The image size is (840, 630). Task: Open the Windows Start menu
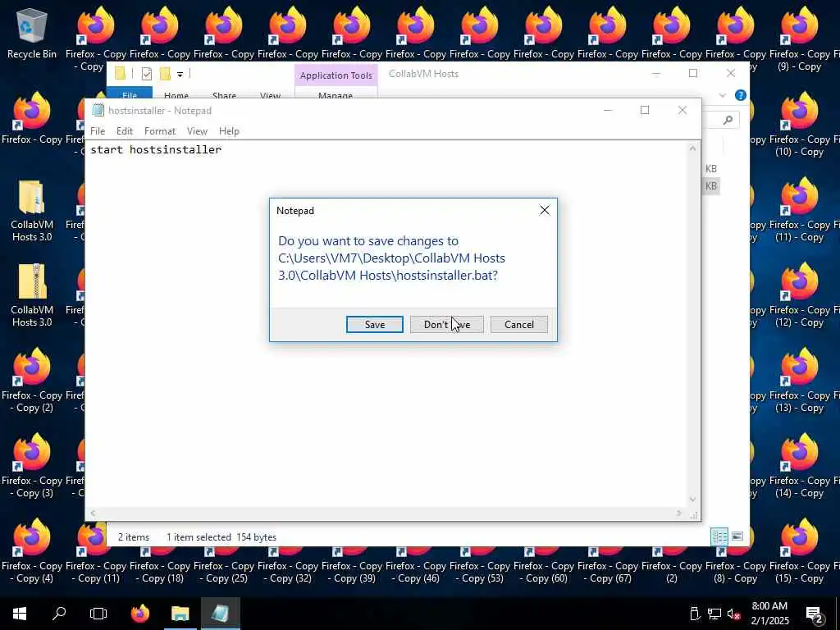(20, 614)
